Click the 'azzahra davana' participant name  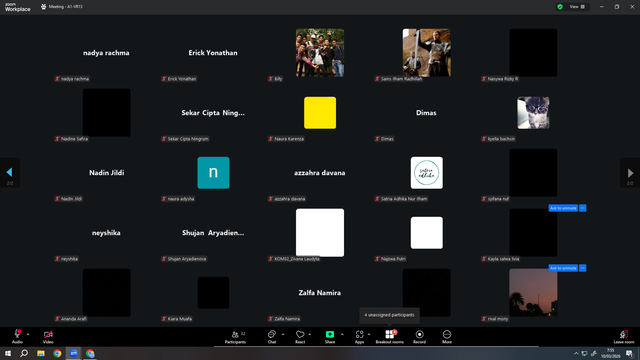pyautogui.click(x=320, y=173)
